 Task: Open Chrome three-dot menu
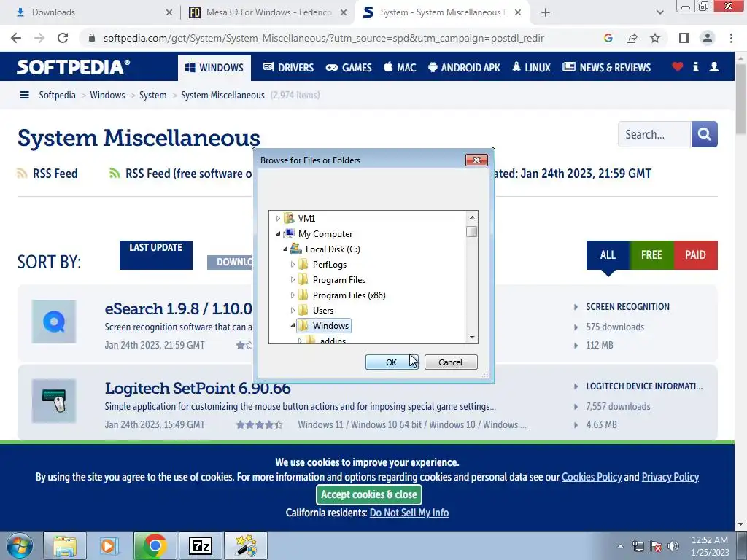pos(731,38)
